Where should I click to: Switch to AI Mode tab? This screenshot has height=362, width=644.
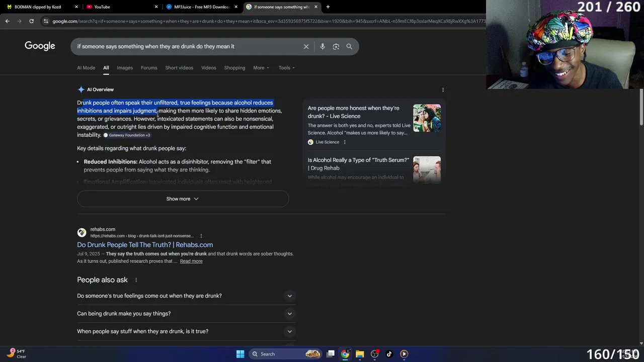click(86, 68)
